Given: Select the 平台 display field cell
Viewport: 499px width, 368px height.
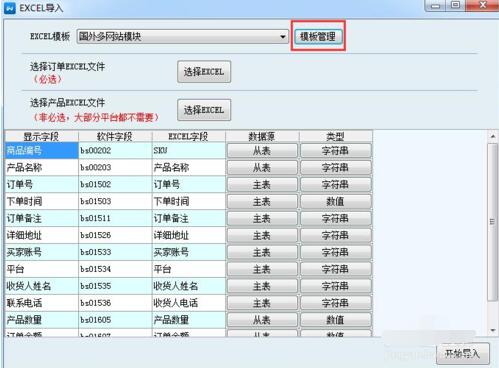Looking at the screenshot, I should click(41, 269).
